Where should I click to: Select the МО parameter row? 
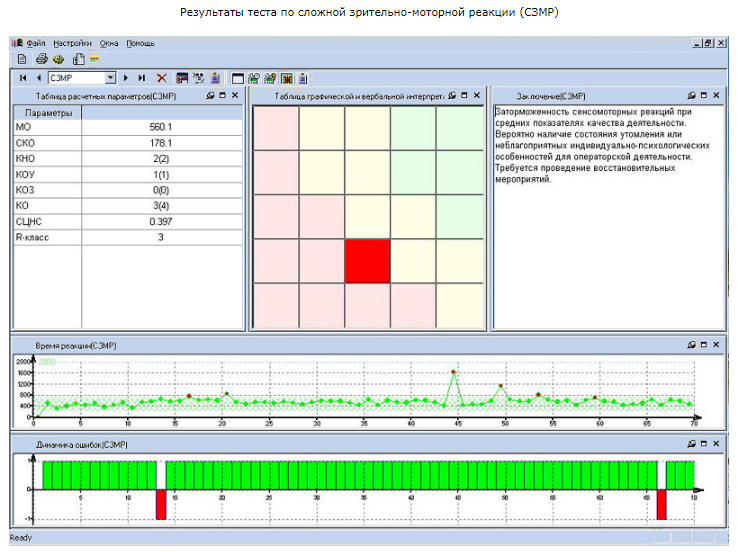pyautogui.click(x=128, y=127)
